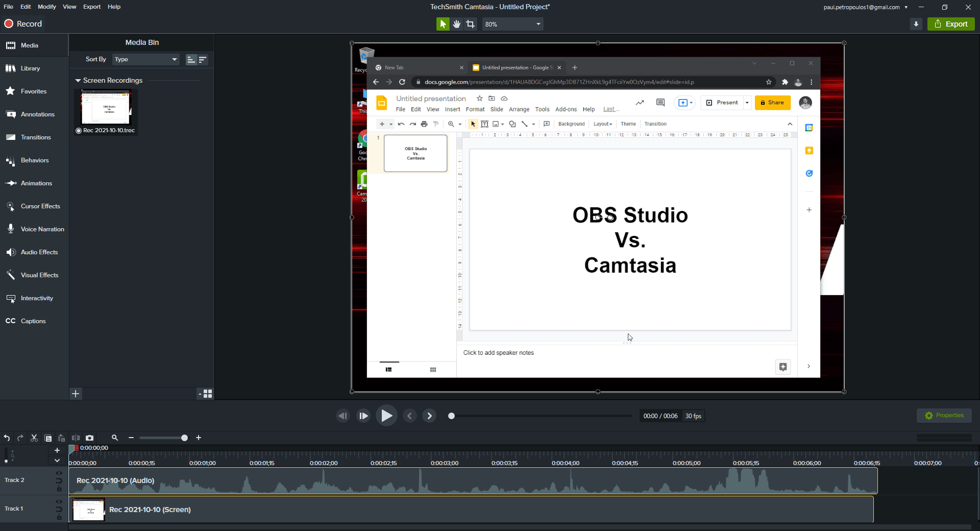
Task: Open the Help menu
Action: coord(114,7)
